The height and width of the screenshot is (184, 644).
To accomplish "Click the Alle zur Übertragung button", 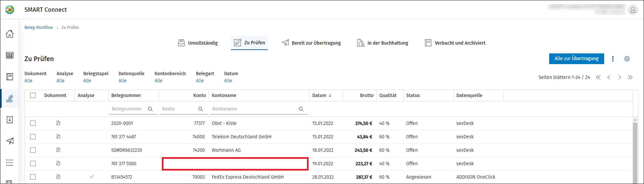I will 577,58.
